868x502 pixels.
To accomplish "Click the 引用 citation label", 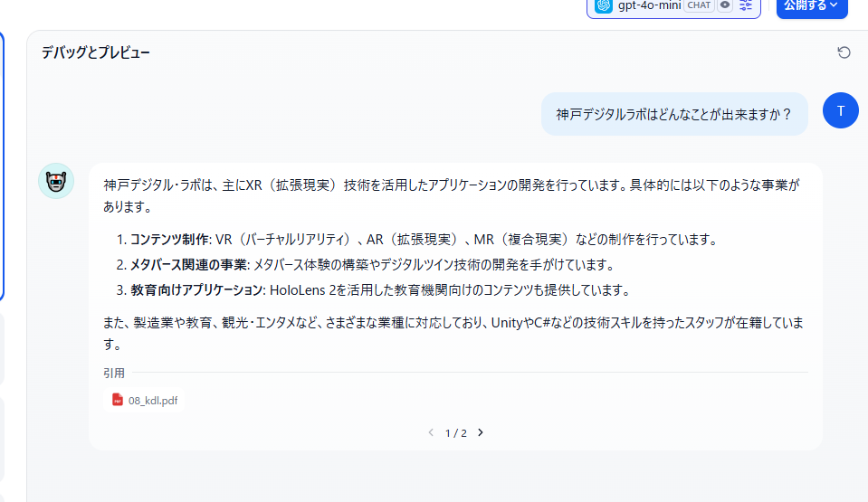I will point(113,373).
